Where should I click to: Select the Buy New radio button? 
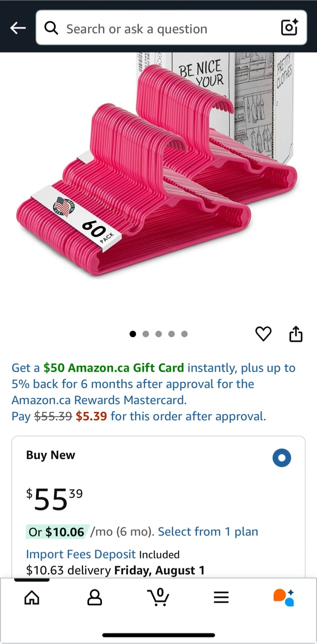pos(282,458)
